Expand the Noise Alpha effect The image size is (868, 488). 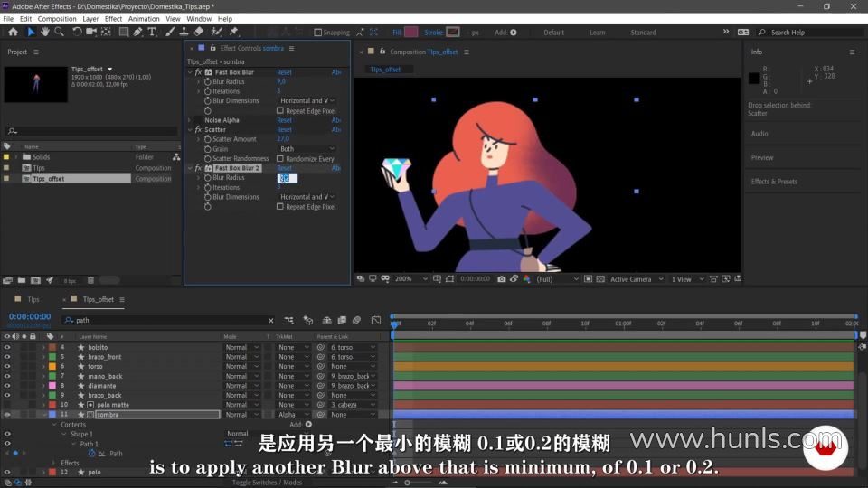pos(190,120)
